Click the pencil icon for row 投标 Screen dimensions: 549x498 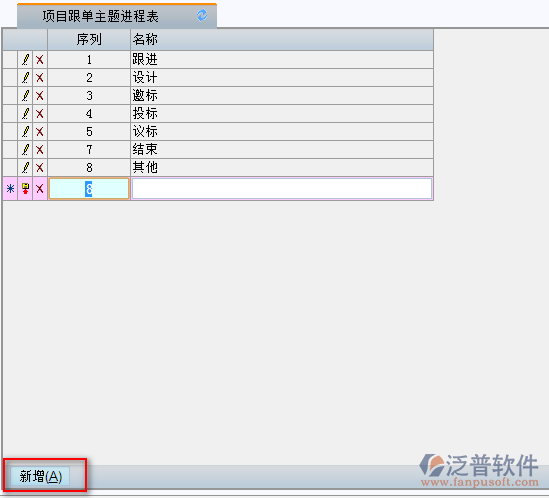(x=25, y=113)
